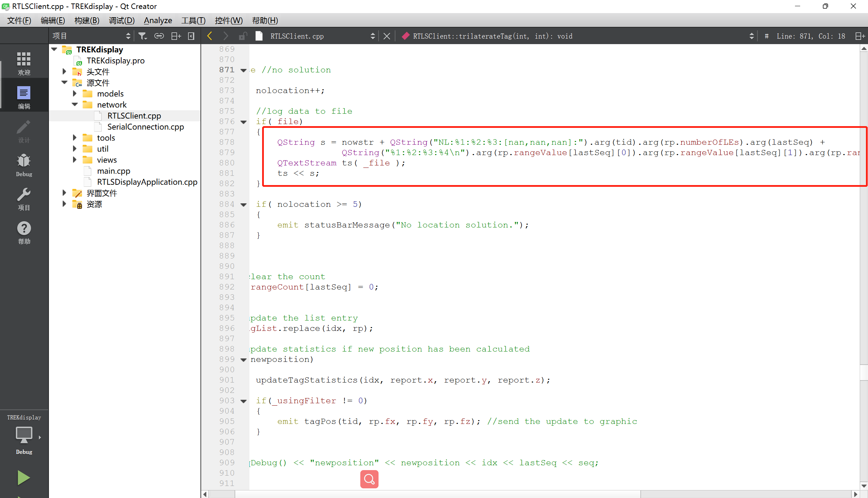This screenshot has width=868, height=498.
Task: Fold the if(file) block at line 876
Action: tap(244, 122)
